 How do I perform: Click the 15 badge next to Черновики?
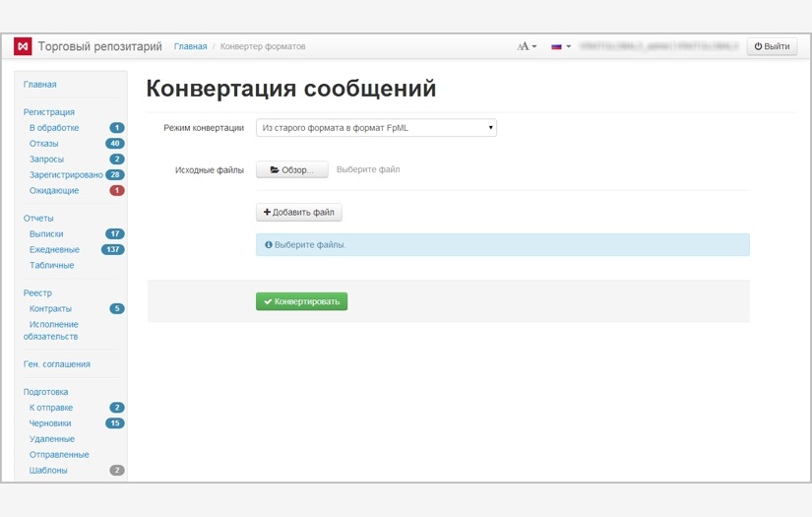(115, 422)
